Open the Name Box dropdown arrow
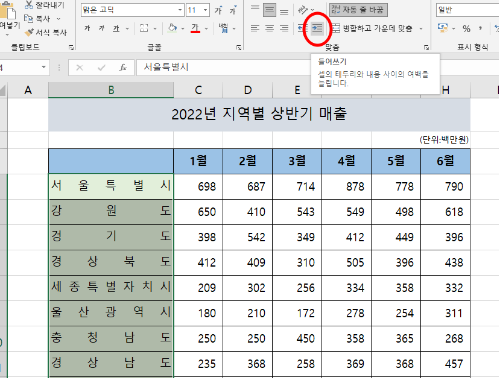The height and width of the screenshot is (378, 499). coord(43,67)
